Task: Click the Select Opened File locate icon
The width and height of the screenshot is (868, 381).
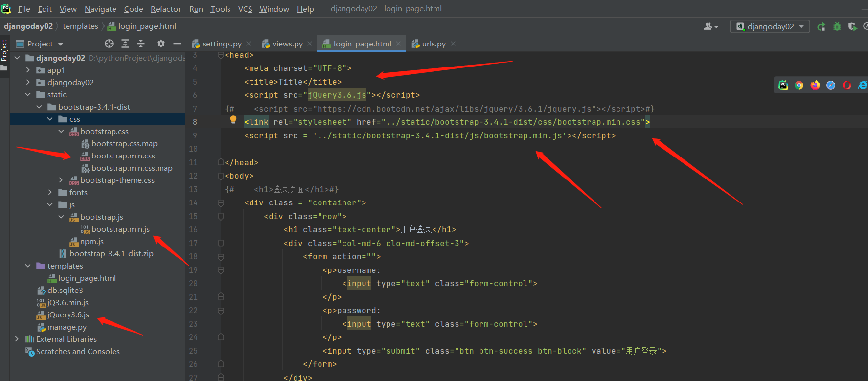Action: coord(109,44)
